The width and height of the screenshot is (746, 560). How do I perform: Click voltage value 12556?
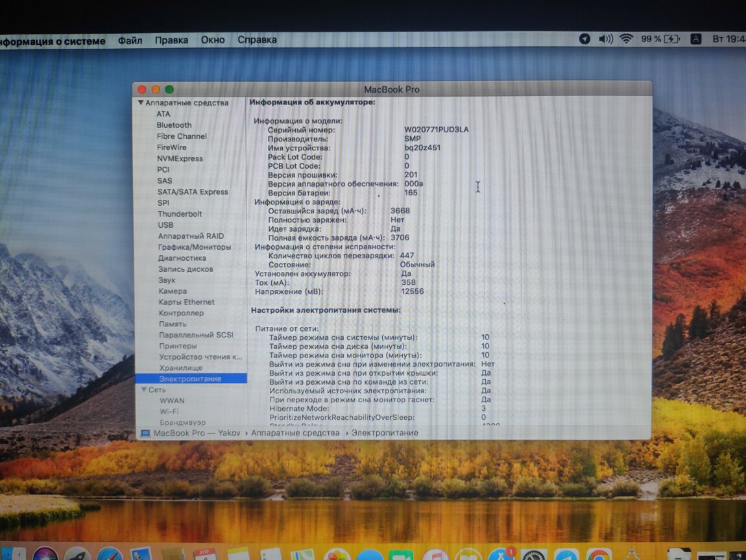413,291
